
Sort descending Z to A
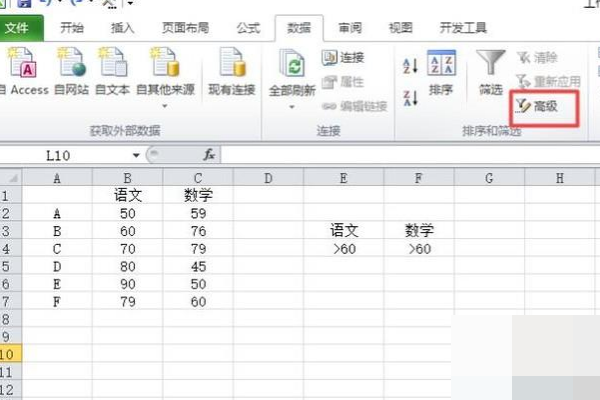[410, 98]
